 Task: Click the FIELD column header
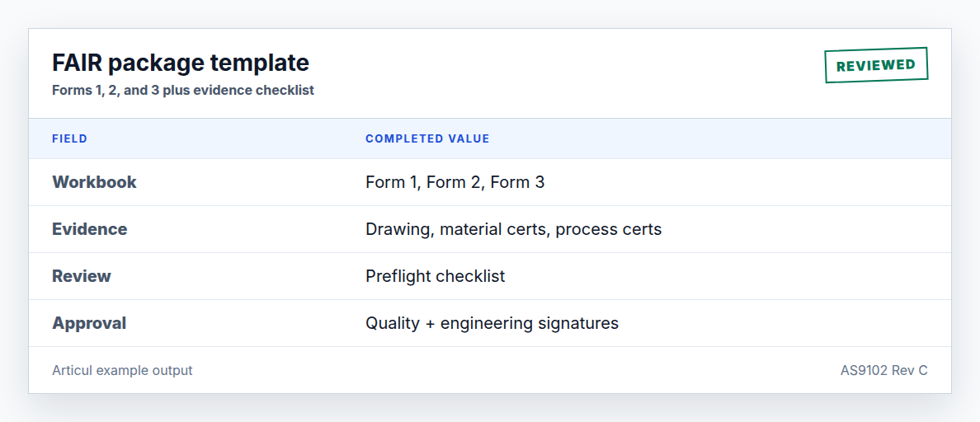tap(70, 138)
